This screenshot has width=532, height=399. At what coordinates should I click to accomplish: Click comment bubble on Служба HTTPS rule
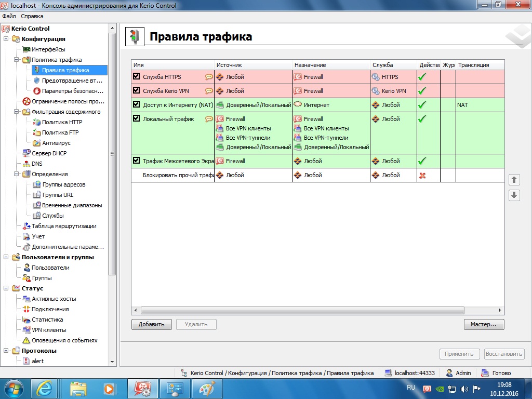(209, 77)
